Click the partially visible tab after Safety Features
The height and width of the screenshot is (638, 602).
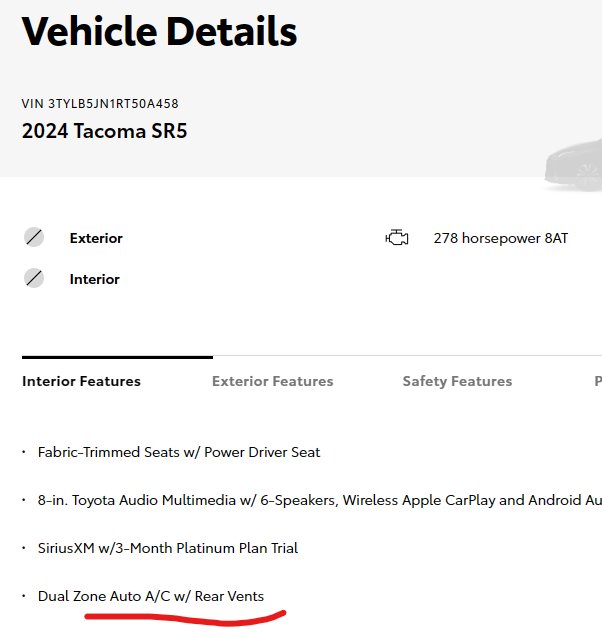[597, 381]
